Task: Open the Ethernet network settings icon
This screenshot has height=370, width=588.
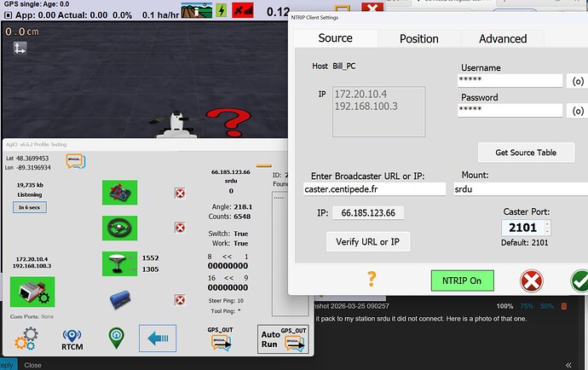Action: [32, 292]
